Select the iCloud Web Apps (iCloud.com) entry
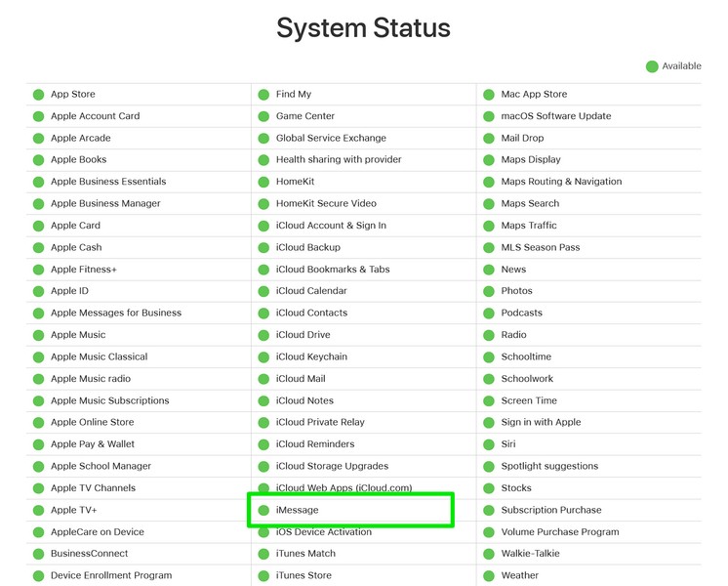 point(344,488)
